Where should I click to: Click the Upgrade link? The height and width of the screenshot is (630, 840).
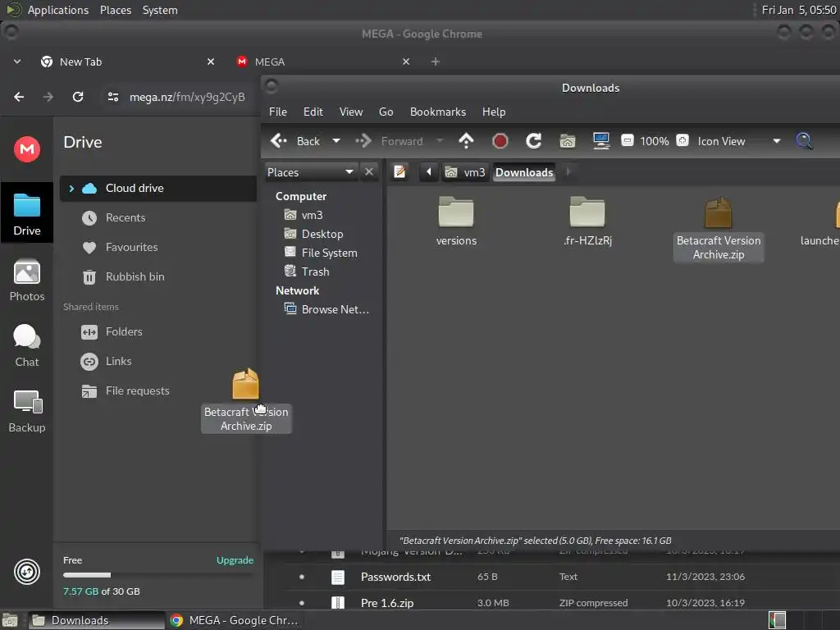235,560
